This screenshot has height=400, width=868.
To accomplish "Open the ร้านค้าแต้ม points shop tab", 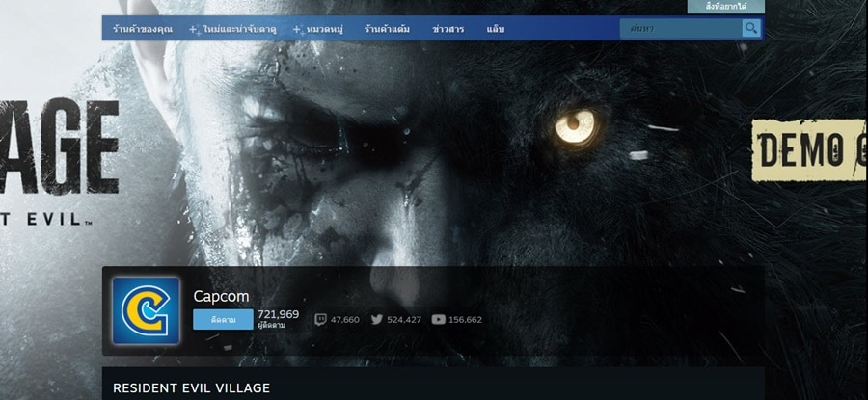I will coord(387,29).
